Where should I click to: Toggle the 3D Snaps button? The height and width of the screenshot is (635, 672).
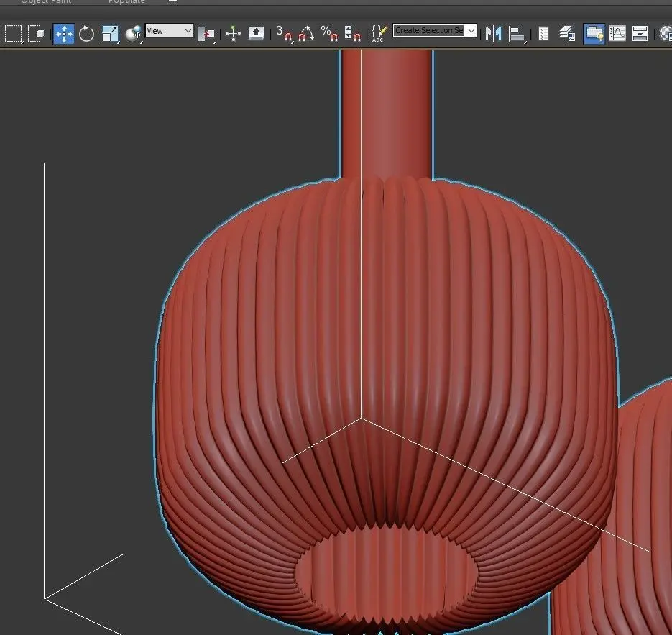284,34
